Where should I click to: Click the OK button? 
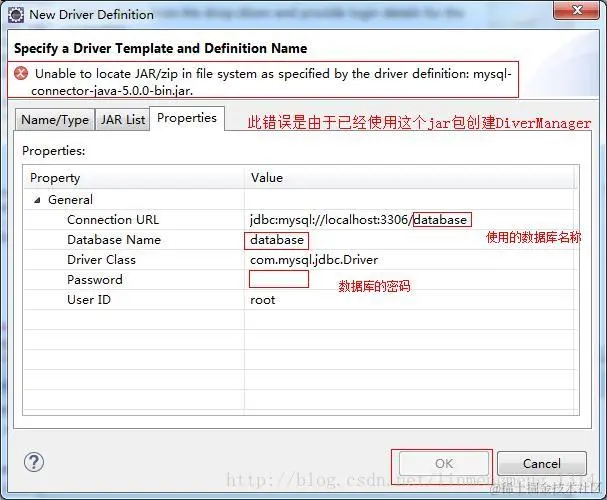[x=444, y=463]
